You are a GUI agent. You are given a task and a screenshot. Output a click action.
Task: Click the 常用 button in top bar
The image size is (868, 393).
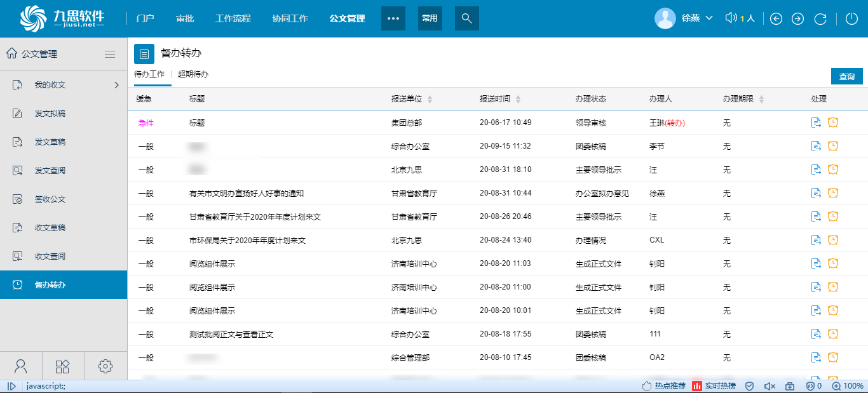click(x=430, y=18)
